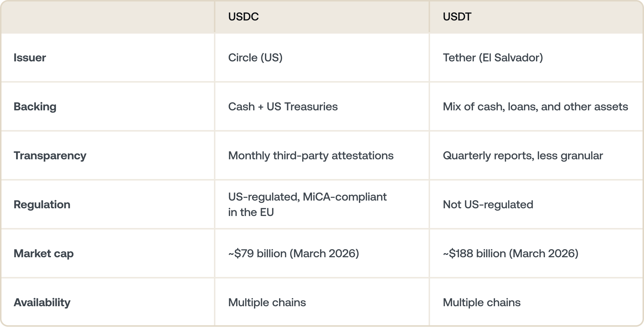Select Monthly third-party attestations text
Image resolution: width=644 pixels, height=327 pixels.
pyautogui.click(x=311, y=156)
